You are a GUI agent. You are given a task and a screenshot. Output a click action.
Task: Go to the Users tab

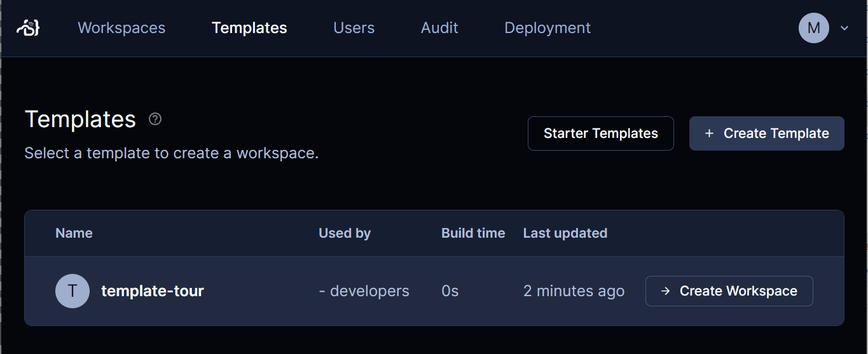click(354, 28)
